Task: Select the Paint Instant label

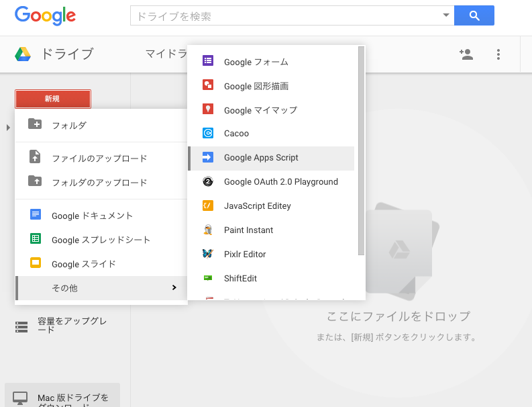Action: (x=249, y=230)
